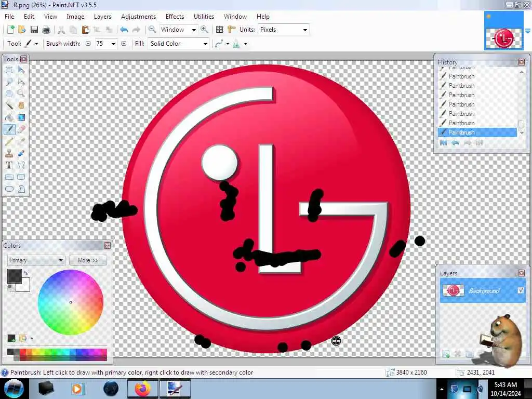The image size is (532, 399).
Task: Decrease brush width with minus button
Action: [x=88, y=44]
